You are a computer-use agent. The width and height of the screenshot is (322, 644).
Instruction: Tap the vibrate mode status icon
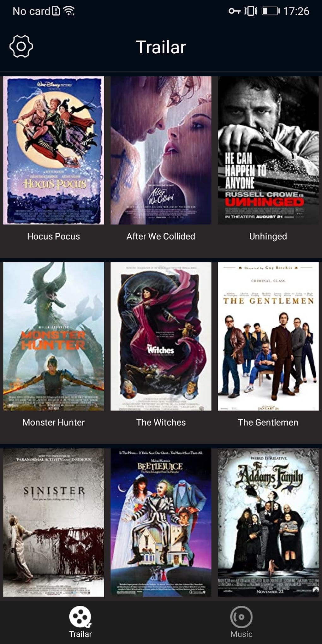tap(251, 11)
